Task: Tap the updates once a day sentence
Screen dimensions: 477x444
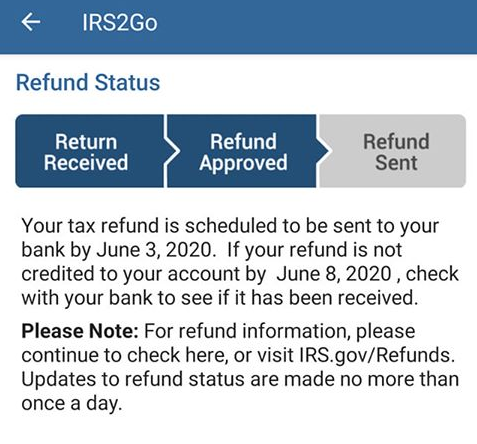Action: click(x=240, y=391)
